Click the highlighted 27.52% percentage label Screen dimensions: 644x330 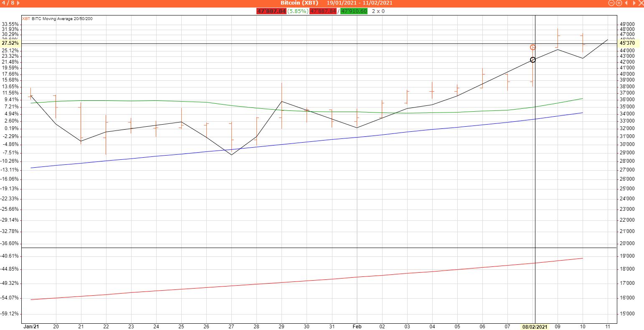(x=10, y=43)
